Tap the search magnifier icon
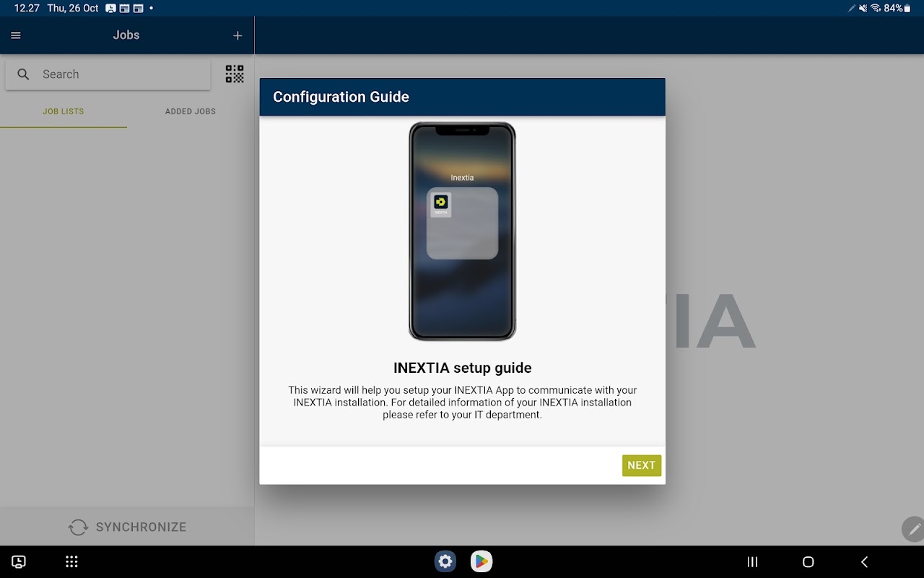Image resolution: width=924 pixels, height=578 pixels. tap(23, 74)
